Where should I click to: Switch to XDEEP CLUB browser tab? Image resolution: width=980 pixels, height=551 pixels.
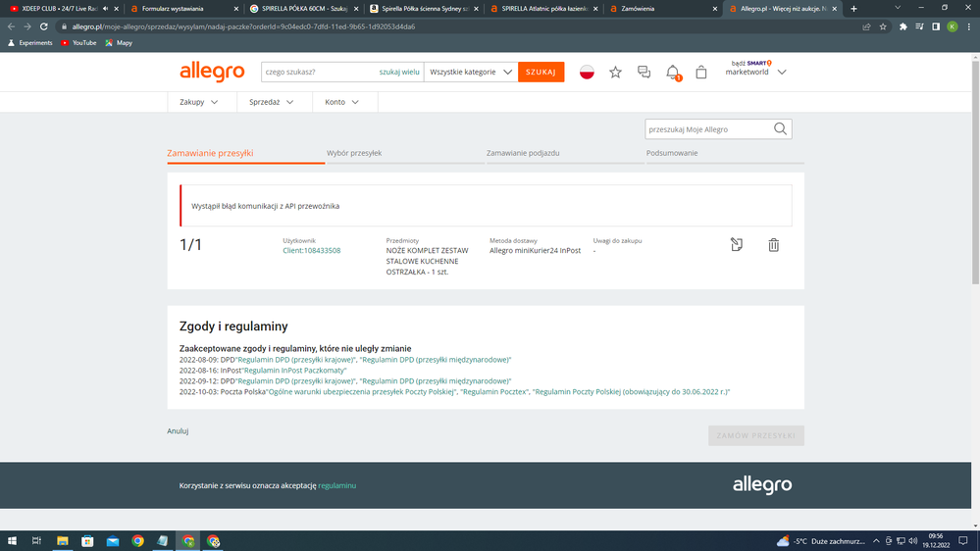point(63,9)
